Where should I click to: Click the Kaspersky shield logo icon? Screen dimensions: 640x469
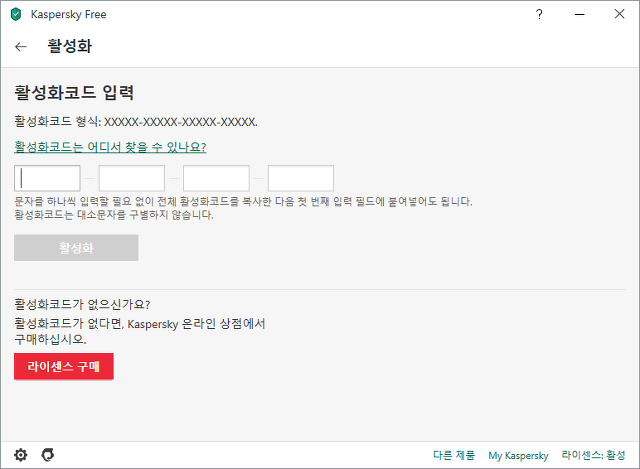[x=16, y=14]
